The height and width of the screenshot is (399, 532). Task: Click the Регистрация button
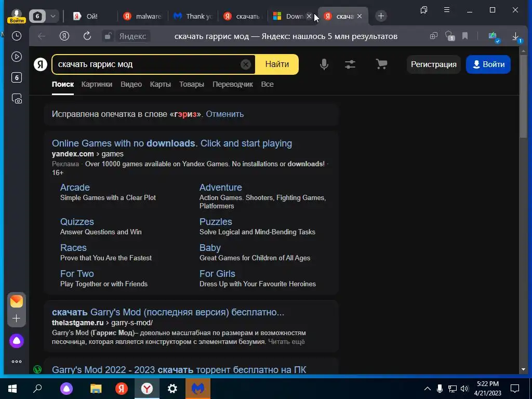click(x=434, y=64)
